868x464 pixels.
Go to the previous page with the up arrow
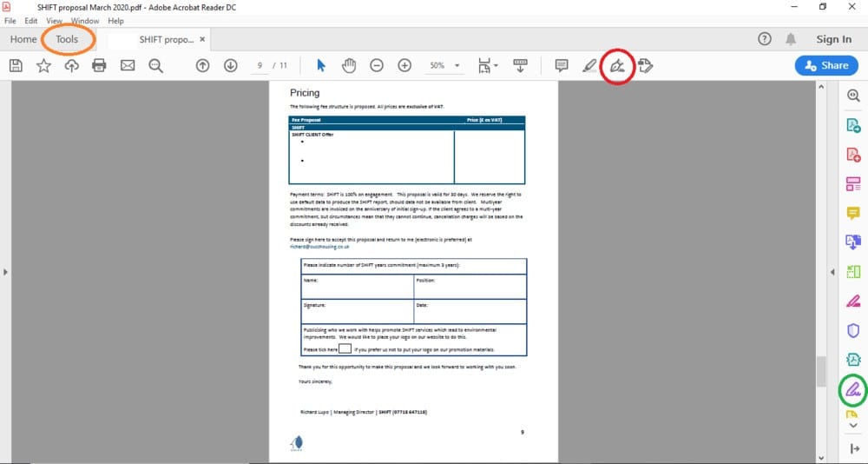[202, 66]
